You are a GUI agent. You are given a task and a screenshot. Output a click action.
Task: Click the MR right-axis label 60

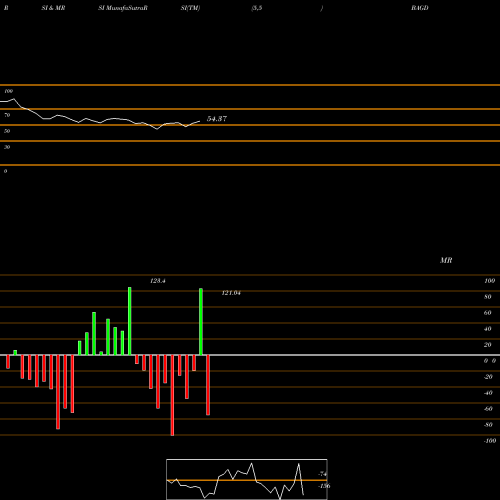pos(488,313)
